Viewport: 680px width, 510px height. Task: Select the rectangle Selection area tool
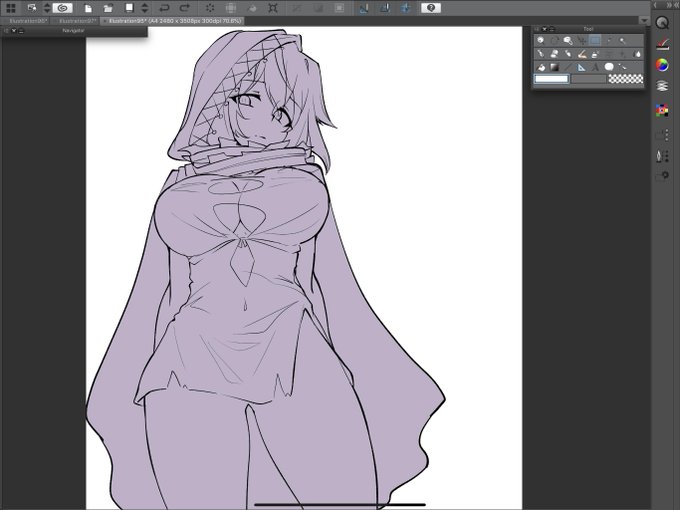pos(595,41)
